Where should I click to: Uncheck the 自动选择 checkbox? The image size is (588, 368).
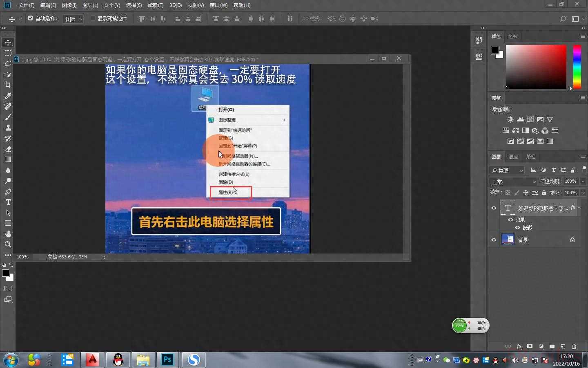tap(31, 18)
